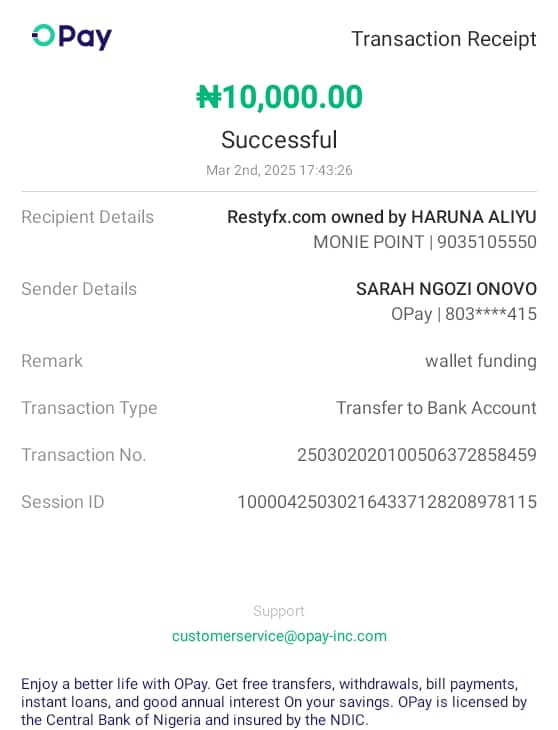Select the Recipient Details label
Image resolution: width=558 pixels, height=730 pixels.
click(87, 217)
